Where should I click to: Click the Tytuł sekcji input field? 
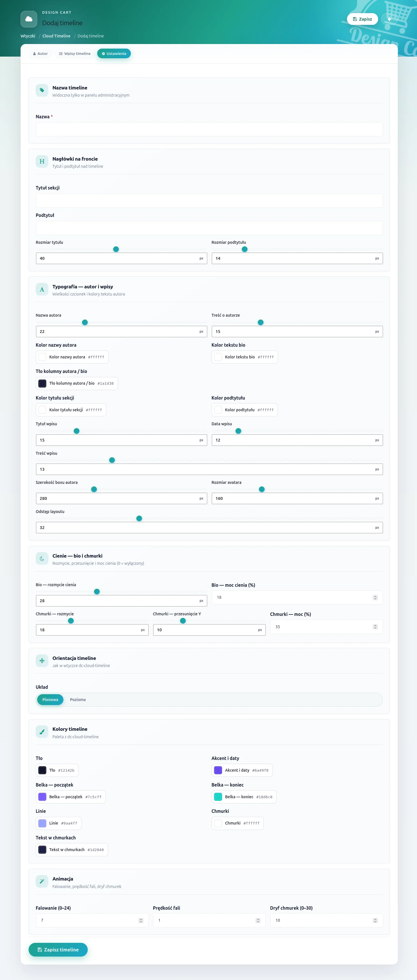pos(209,201)
